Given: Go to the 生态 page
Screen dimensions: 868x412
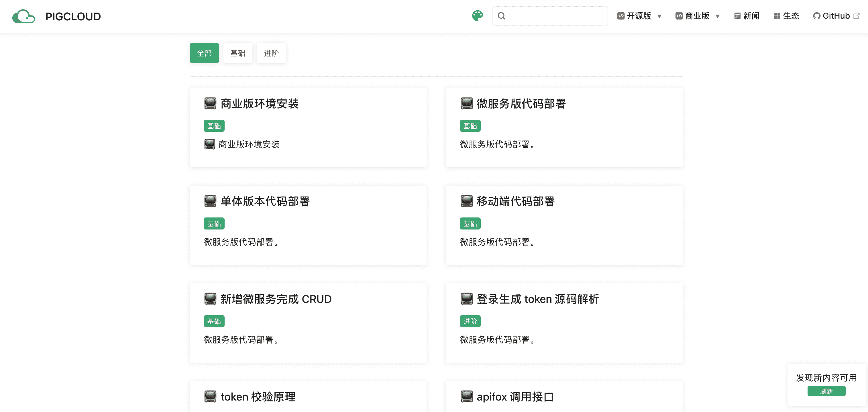Looking at the screenshot, I should click(786, 16).
